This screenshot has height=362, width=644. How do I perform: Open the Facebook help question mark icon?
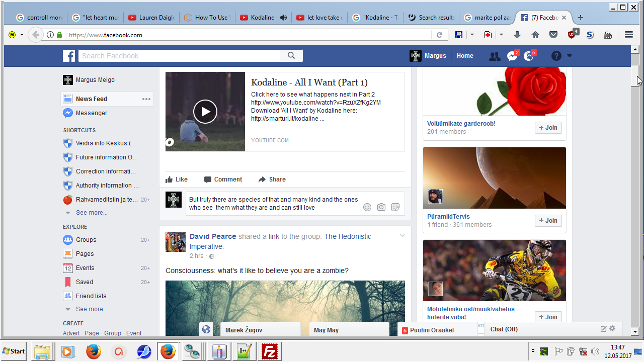(556, 56)
